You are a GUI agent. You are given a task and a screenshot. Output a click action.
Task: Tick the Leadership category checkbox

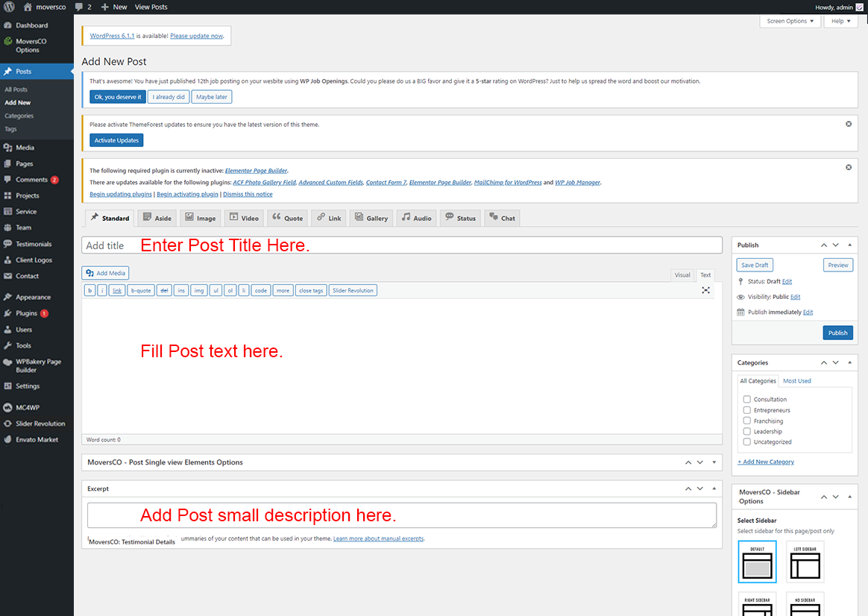(746, 431)
